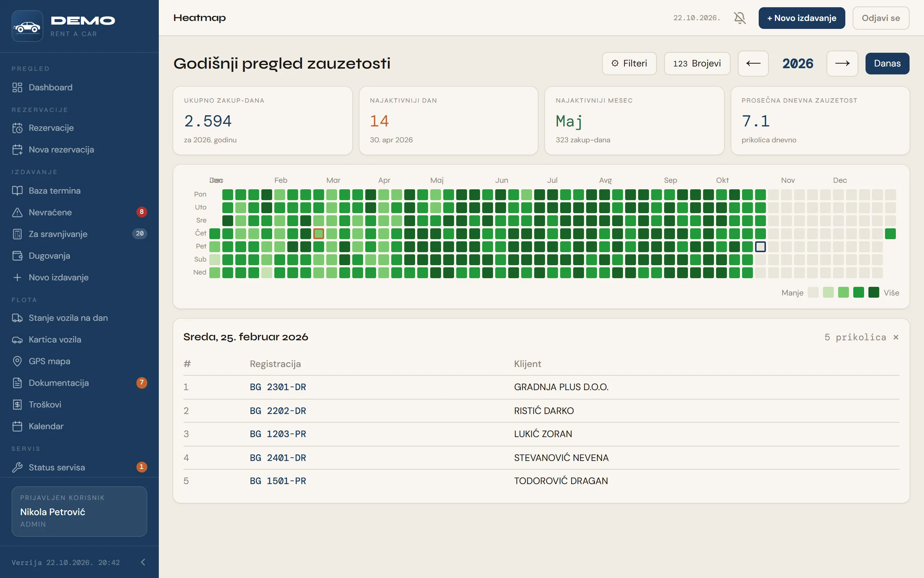Open the Kalendar calendar icon
The image size is (924, 578).
point(17,426)
